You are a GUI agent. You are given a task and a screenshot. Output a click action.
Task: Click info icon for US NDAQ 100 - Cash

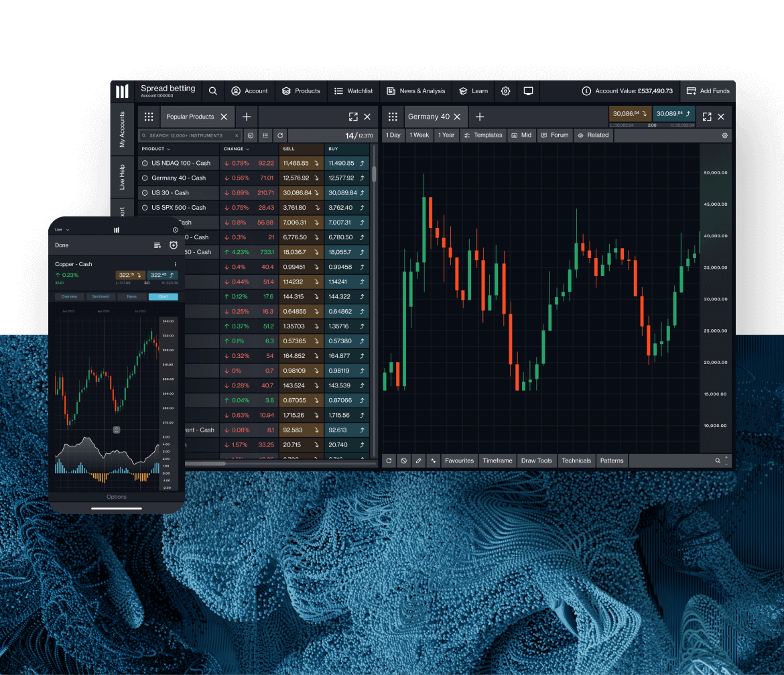(145, 163)
